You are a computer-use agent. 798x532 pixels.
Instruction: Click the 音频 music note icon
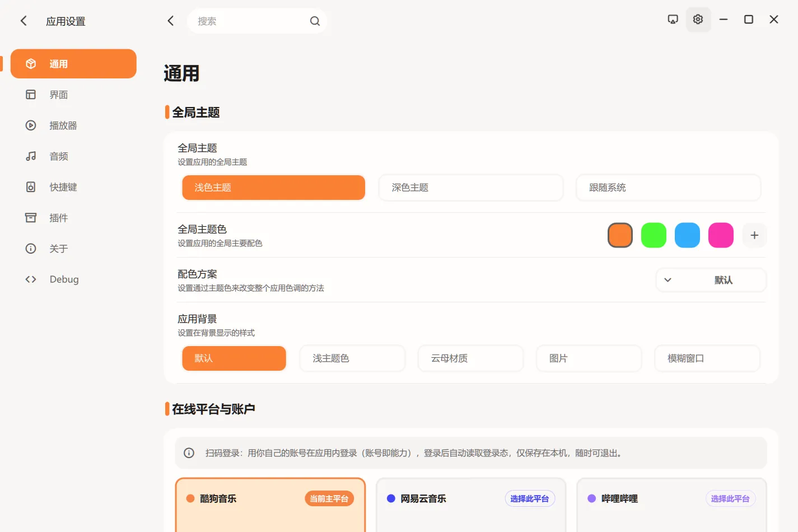tap(31, 156)
